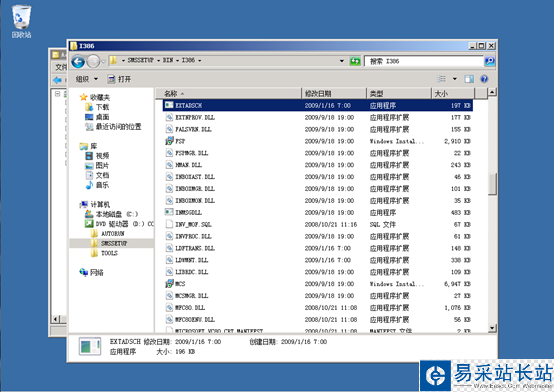Select SMSSETUP folder in navigation tree
This screenshot has width=554, height=392.
tap(114, 243)
